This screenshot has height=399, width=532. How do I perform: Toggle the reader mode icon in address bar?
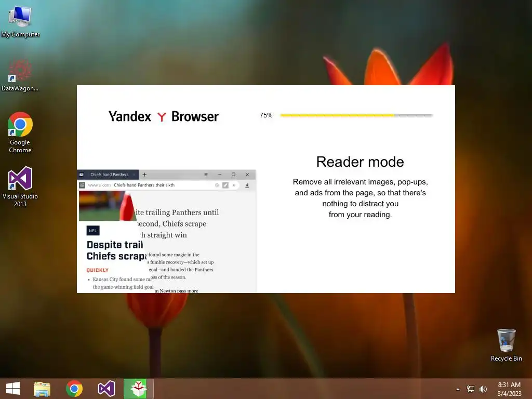[x=225, y=185]
